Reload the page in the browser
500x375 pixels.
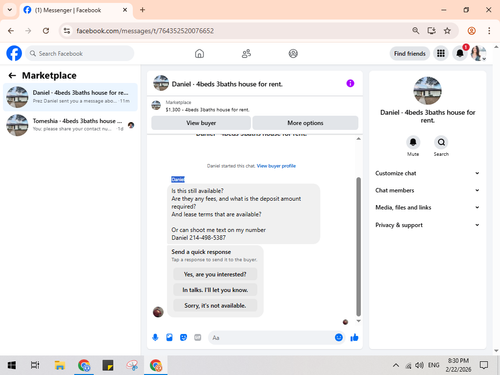pos(46,31)
